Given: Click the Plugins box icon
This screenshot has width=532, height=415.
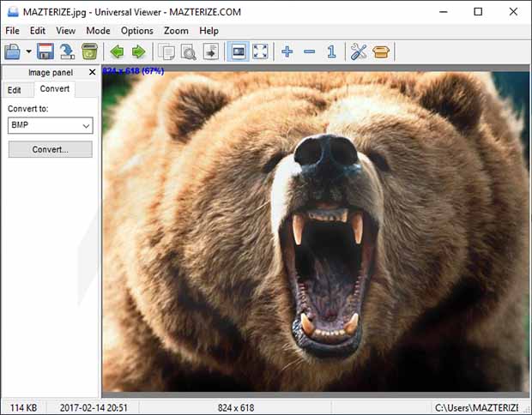Looking at the screenshot, I should point(381,51).
